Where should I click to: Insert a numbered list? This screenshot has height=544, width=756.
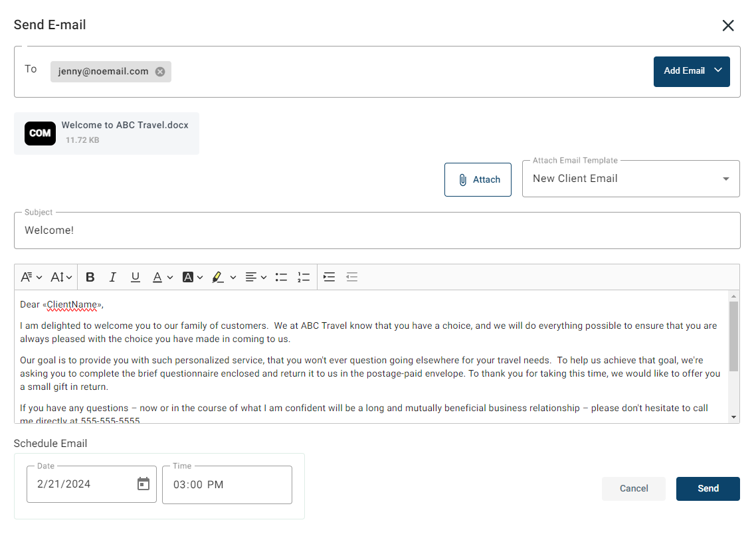tap(304, 277)
